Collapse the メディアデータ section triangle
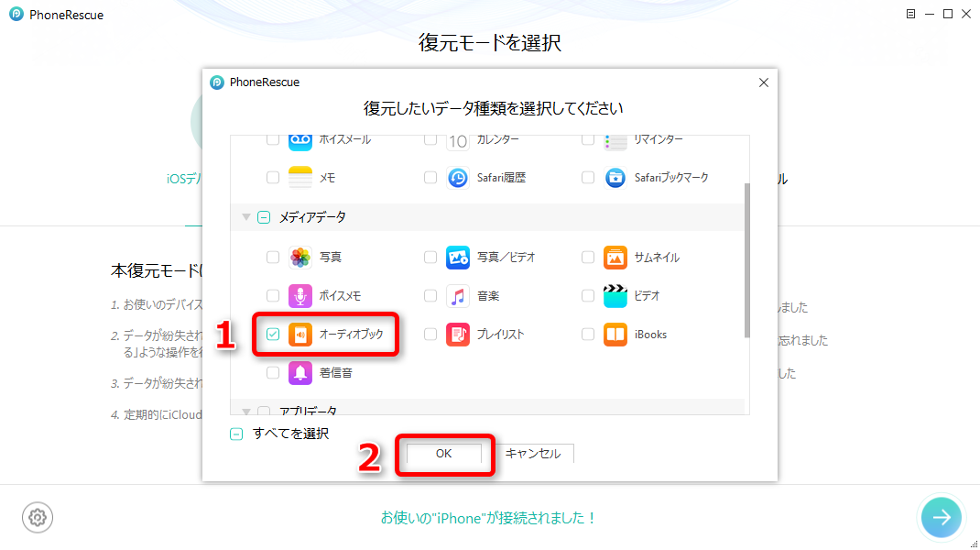Screen dimensions: 980x550 click(x=246, y=217)
